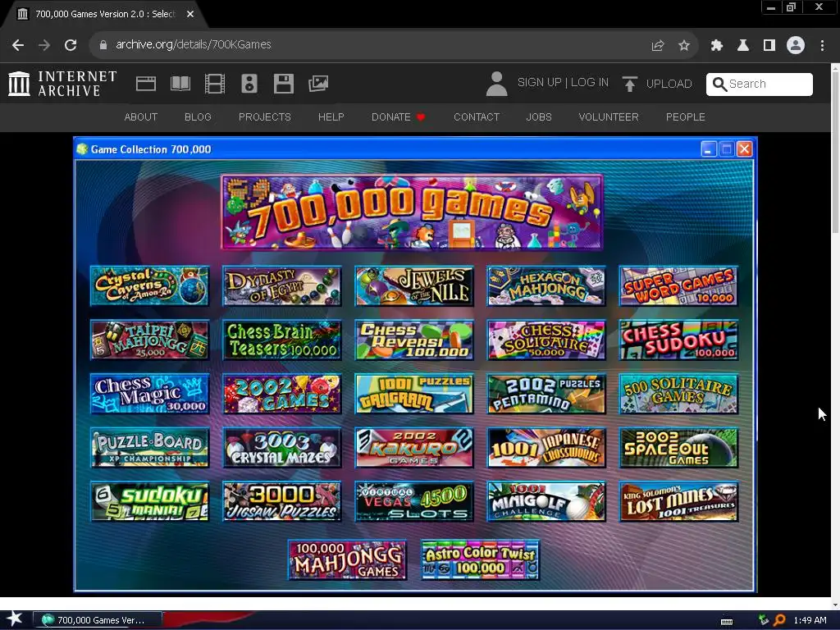Click UPLOAD link
This screenshot has width=840, height=630.
pyautogui.click(x=669, y=84)
